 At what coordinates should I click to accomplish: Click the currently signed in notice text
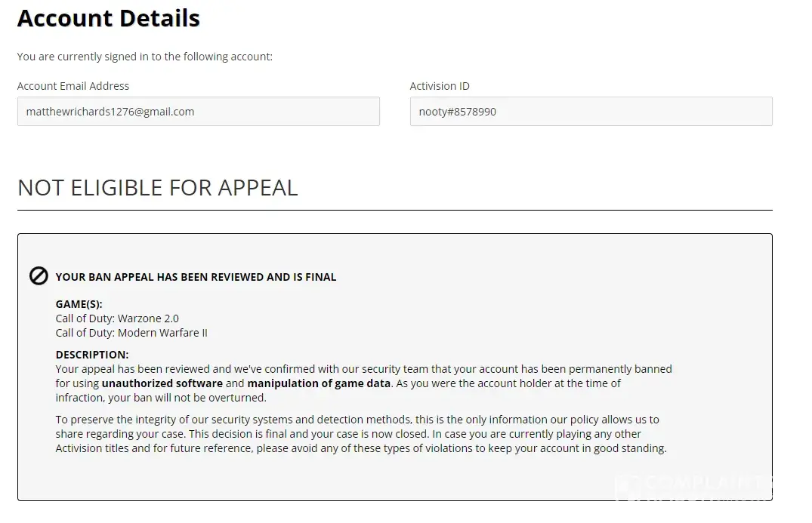(x=145, y=57)
